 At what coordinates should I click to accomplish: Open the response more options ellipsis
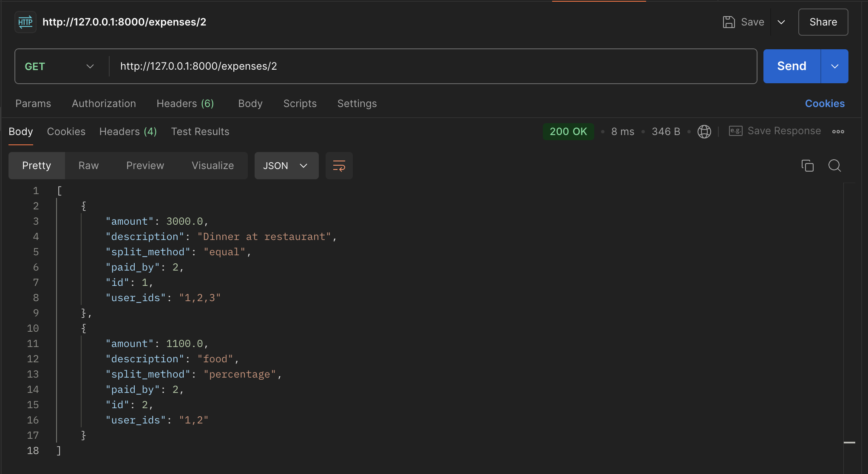click(838, 132)
